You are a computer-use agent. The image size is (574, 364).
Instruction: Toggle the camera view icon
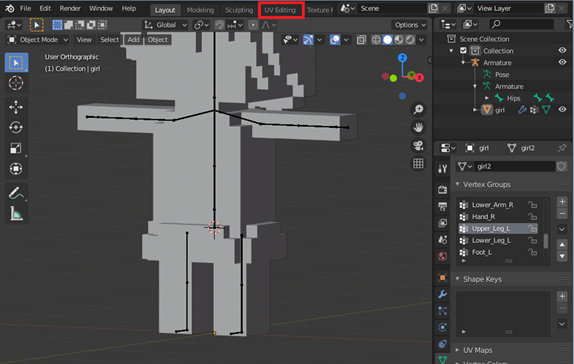(418, 145)
